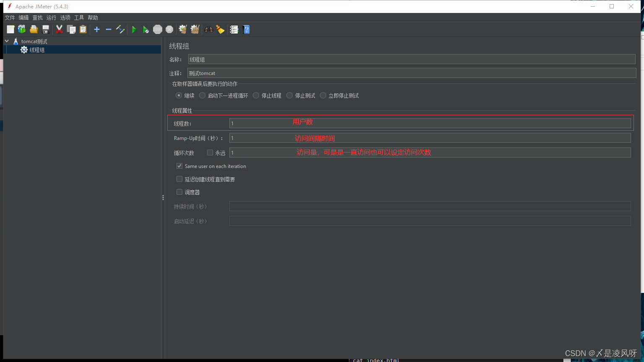Open function helper list icon
This screenshot has width=644, height=362.
click(x=234, y=29)
